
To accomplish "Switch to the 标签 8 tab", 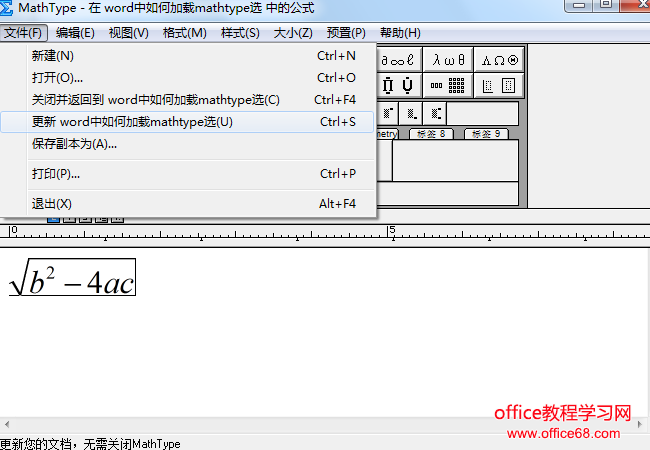I will pyautogui.click(x=431, y=134).
